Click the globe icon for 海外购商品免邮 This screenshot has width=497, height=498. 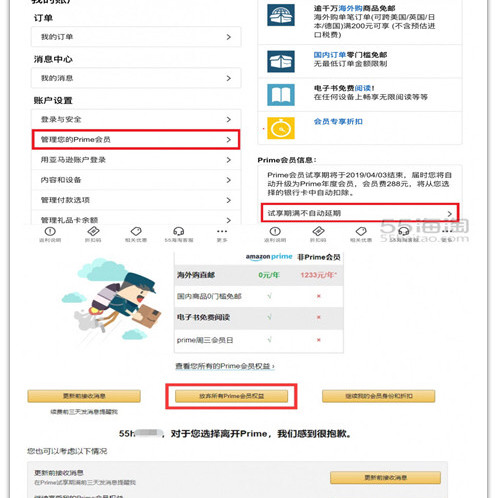coord(281,15)
